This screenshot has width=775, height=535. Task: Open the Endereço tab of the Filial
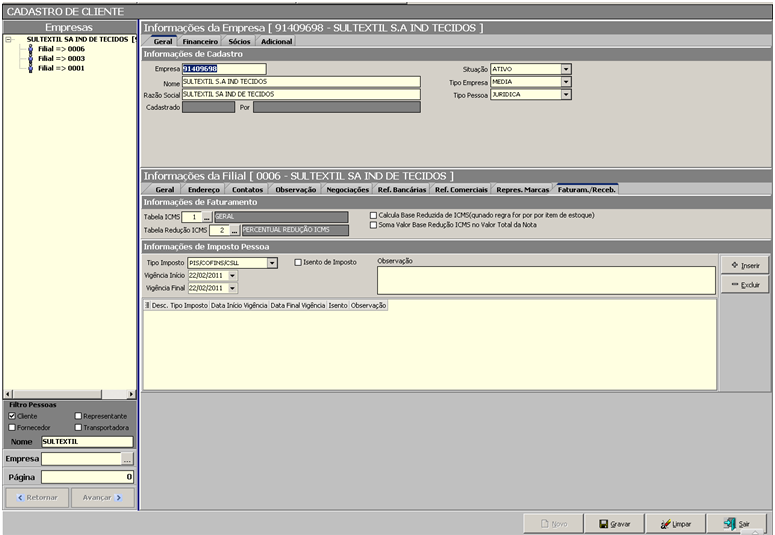pyautogui.click(x=203, y=189)
